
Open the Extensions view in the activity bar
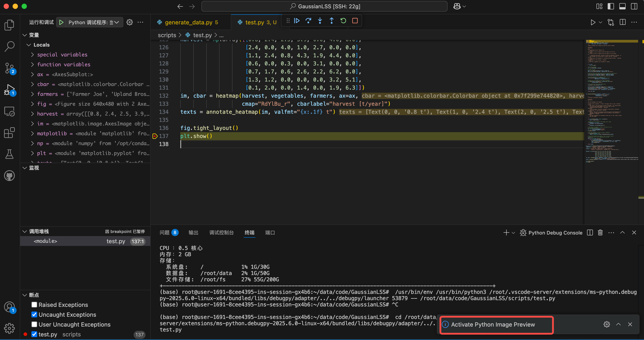click(x=9, y=133)
